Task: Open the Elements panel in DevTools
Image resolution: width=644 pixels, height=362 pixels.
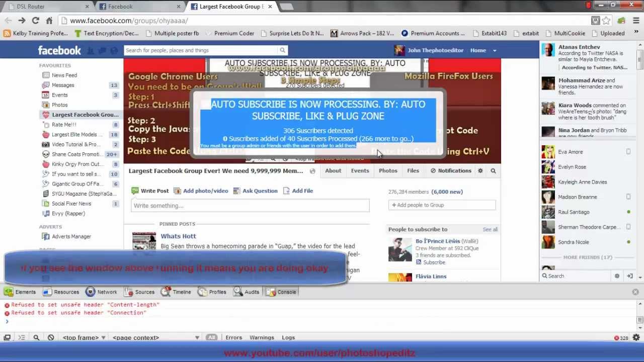Action: coord(20,292)
